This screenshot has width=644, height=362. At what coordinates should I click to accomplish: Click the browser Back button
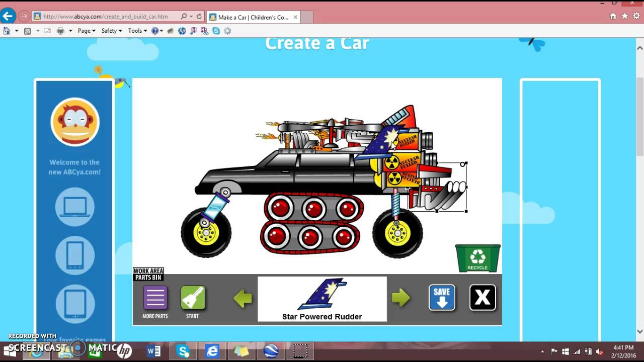pos(8,16)
